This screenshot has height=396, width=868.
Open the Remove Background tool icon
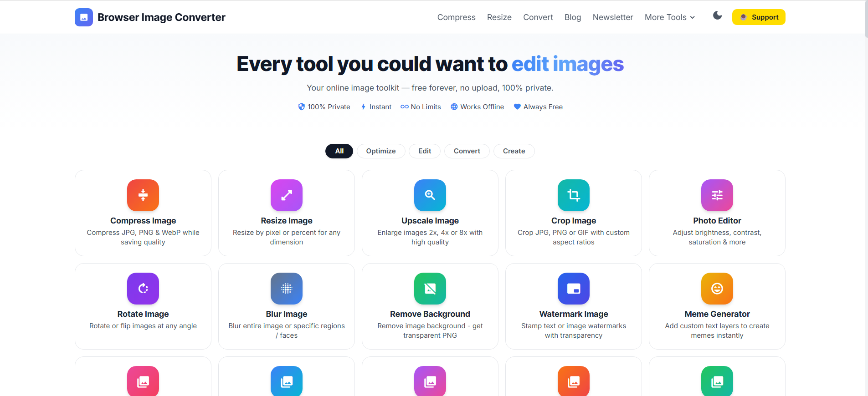pos(430,289)
